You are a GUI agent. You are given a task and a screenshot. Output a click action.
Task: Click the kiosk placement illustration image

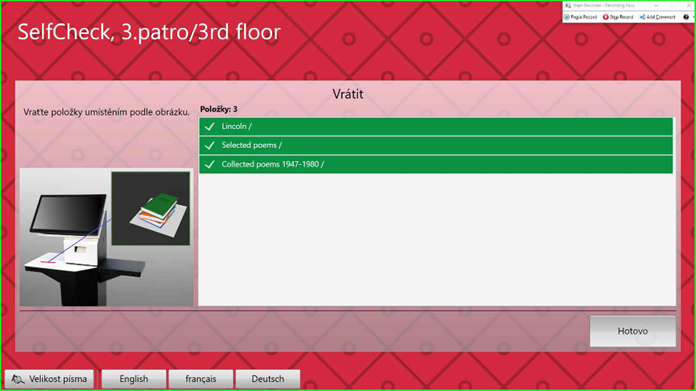107,237
